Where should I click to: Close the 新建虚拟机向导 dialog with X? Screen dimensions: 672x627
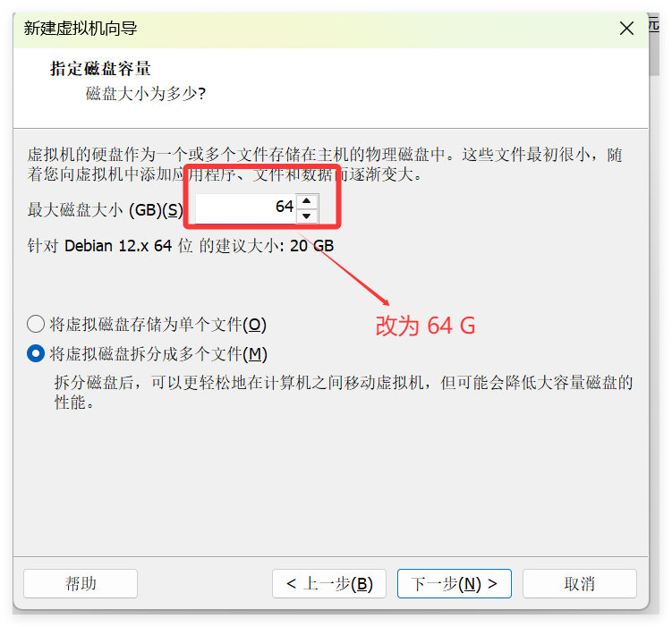click(626, 29)
